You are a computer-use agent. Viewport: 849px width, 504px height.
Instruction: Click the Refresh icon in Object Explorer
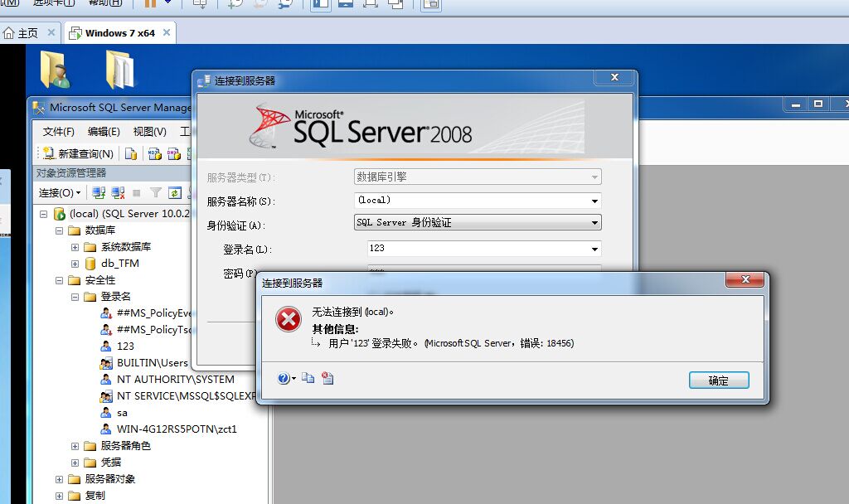coord(174,192)
